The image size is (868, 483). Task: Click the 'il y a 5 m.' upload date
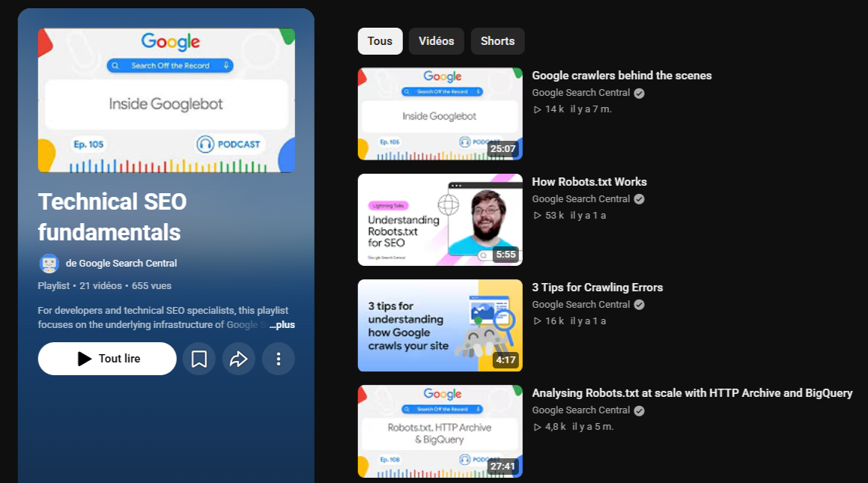(593, 427)
